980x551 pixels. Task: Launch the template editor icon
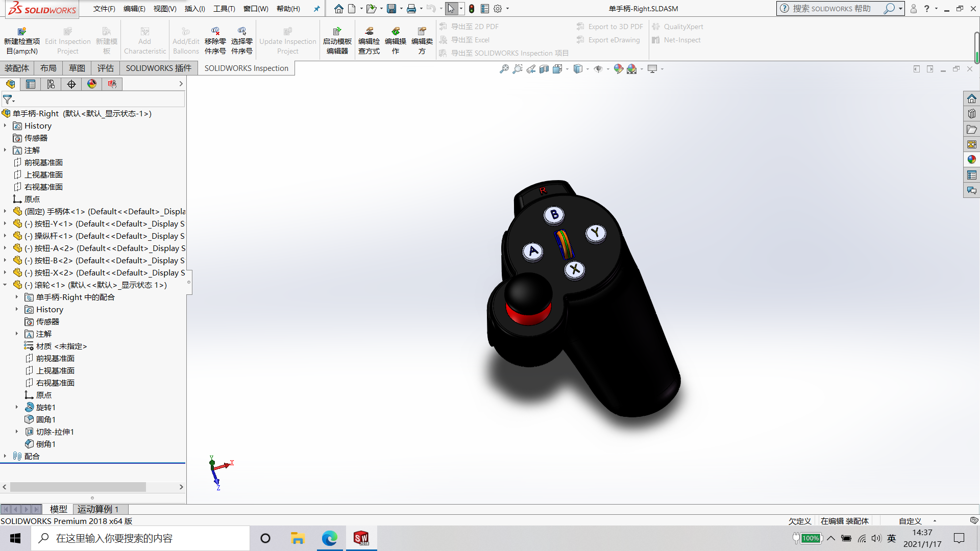pos(337,32)
